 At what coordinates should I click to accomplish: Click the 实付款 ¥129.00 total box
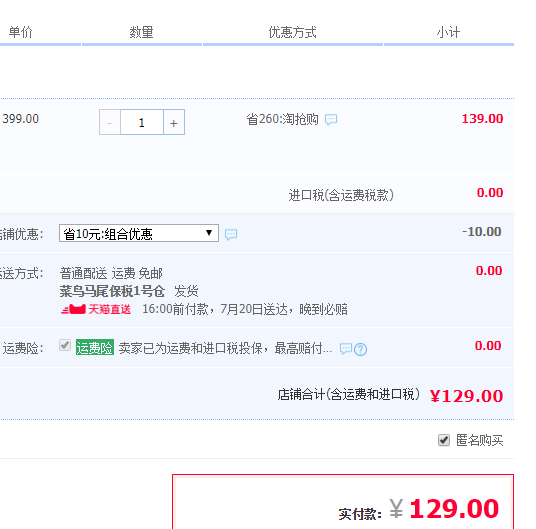343,502
